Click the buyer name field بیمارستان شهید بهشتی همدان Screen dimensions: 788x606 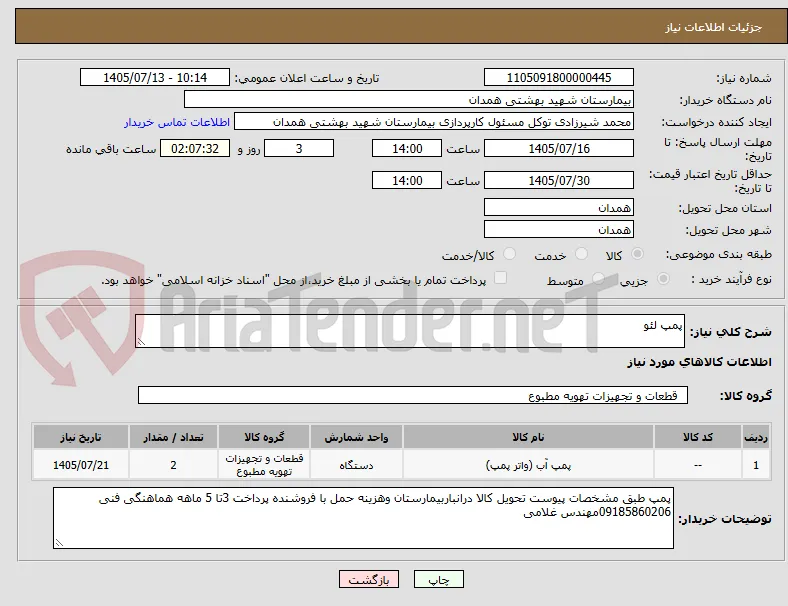409,99
